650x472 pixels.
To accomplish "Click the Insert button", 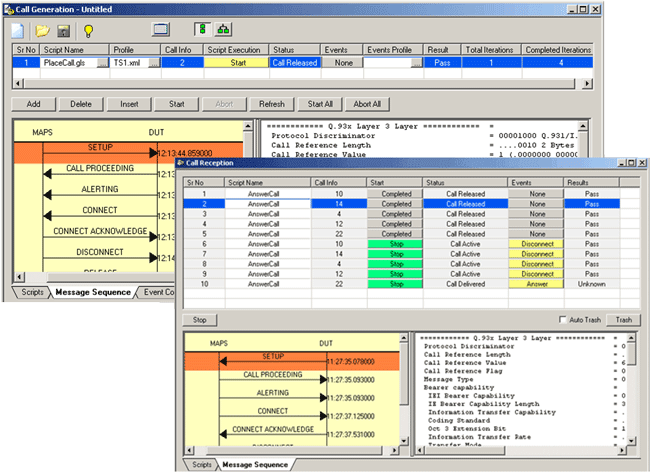I will click(x=129, y=104).
